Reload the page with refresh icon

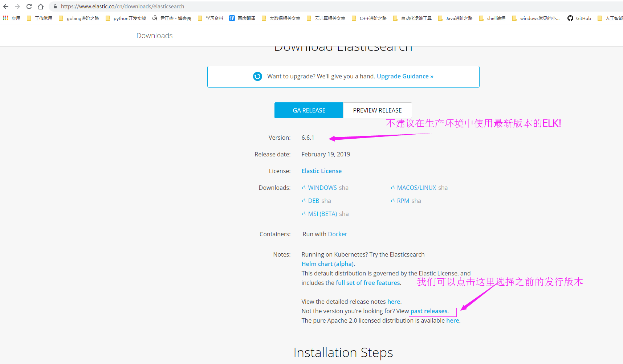coord(29,7)
